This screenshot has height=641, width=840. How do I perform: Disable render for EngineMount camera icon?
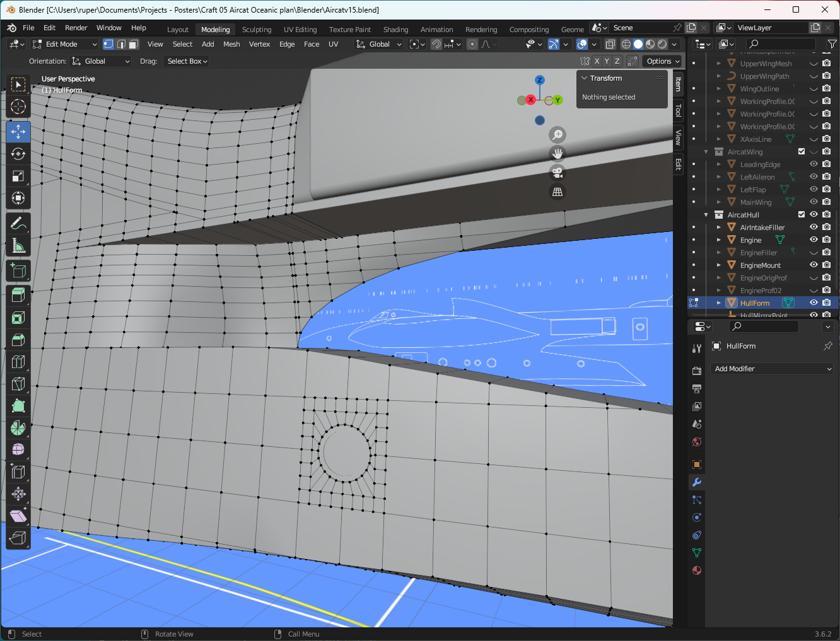827,265
